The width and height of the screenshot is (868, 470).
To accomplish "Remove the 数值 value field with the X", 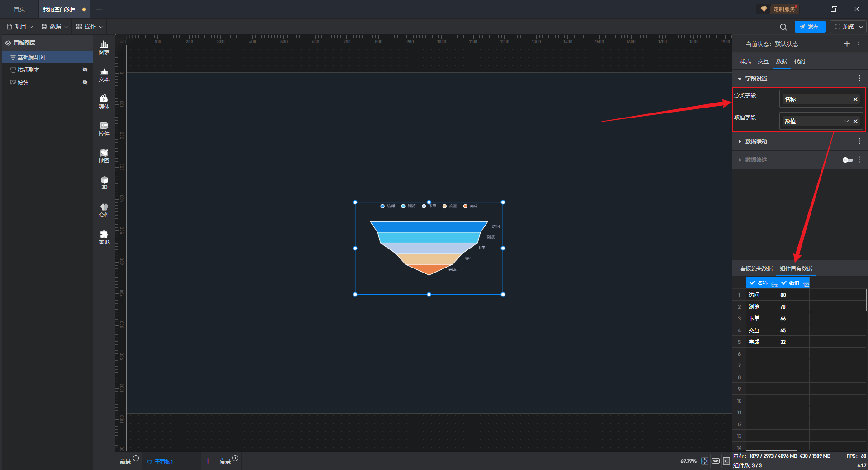I will pyautogui.click(x=855, y=122).
